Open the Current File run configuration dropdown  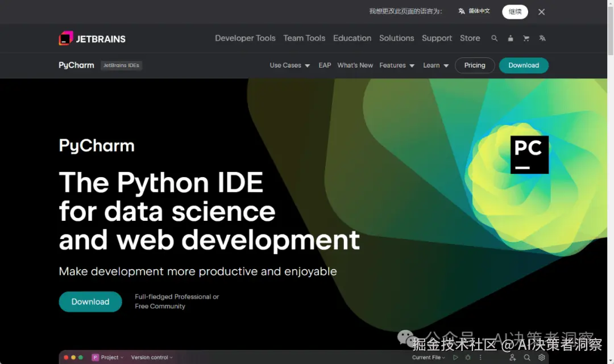click(429, 357)
